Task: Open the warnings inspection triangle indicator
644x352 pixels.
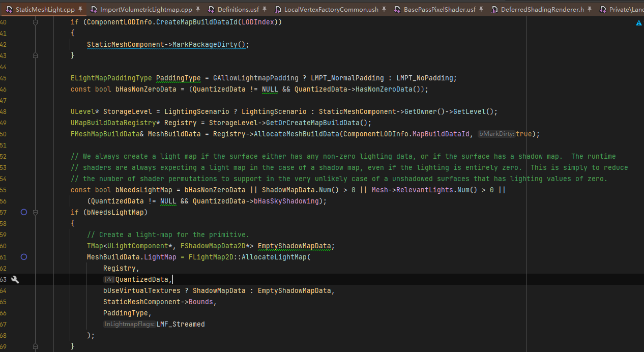Action: click(639, 23)
